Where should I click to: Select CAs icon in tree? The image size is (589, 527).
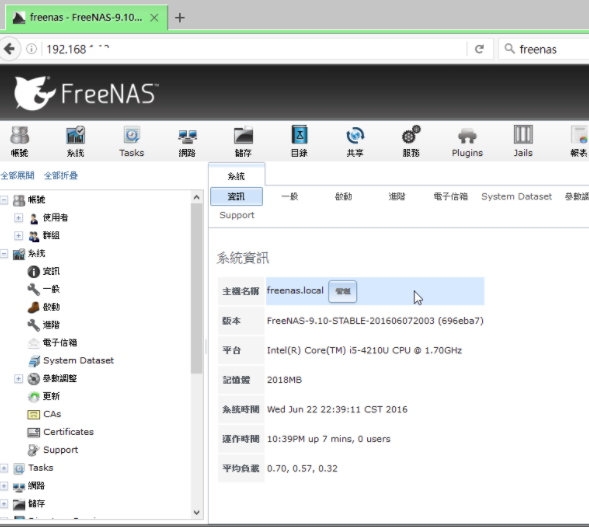[x=33, y=414]
